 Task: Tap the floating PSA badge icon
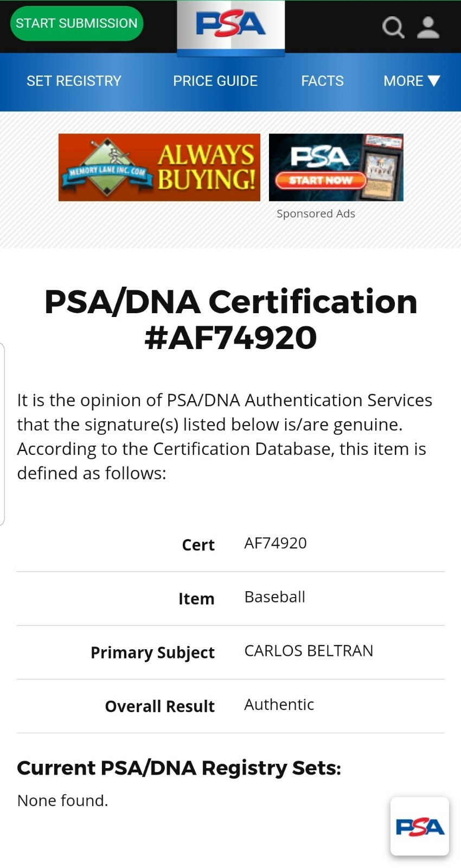pos(420,826)
